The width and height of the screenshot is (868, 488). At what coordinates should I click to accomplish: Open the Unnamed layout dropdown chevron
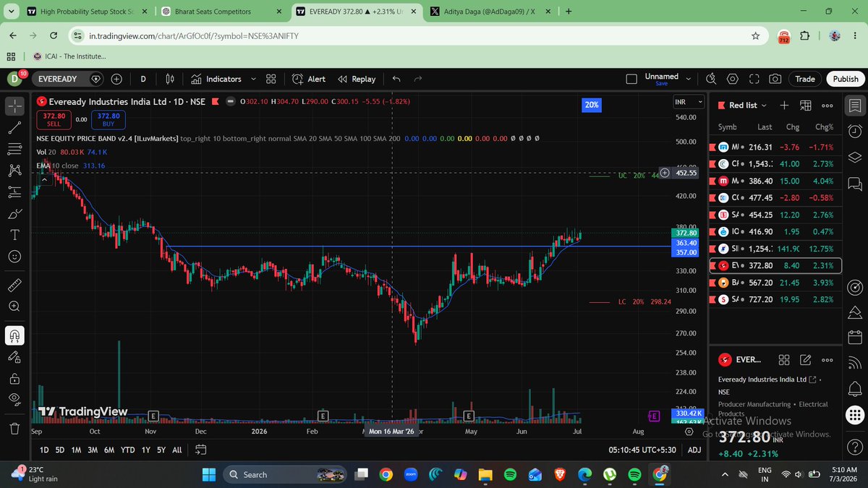pos(689,78)
